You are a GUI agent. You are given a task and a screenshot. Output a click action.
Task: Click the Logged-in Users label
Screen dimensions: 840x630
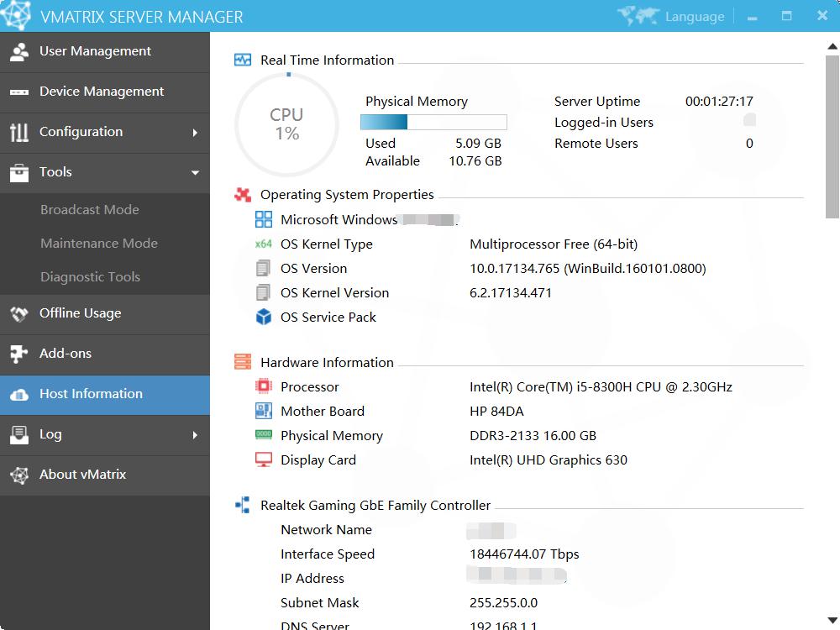click(604, 123)
